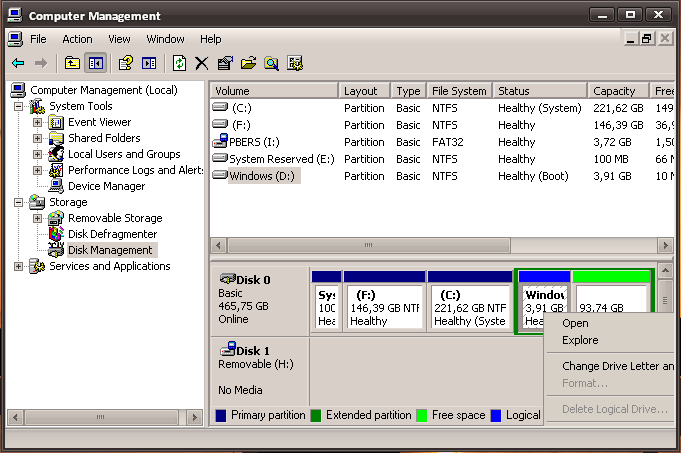Image resolution: width=681 pixels, height=453 pixels.
Task: Expand Performance Logs and Alerts node
Action: coord(37,170)
